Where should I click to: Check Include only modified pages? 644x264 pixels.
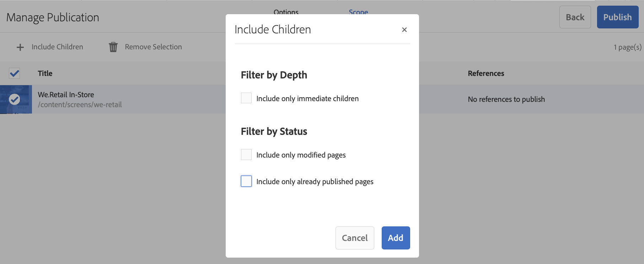tap(246, 154)
